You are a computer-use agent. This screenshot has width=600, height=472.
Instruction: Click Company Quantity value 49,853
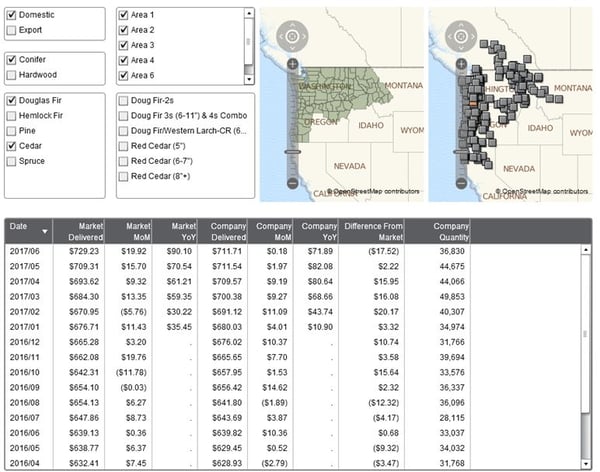[x=452, y=297]
